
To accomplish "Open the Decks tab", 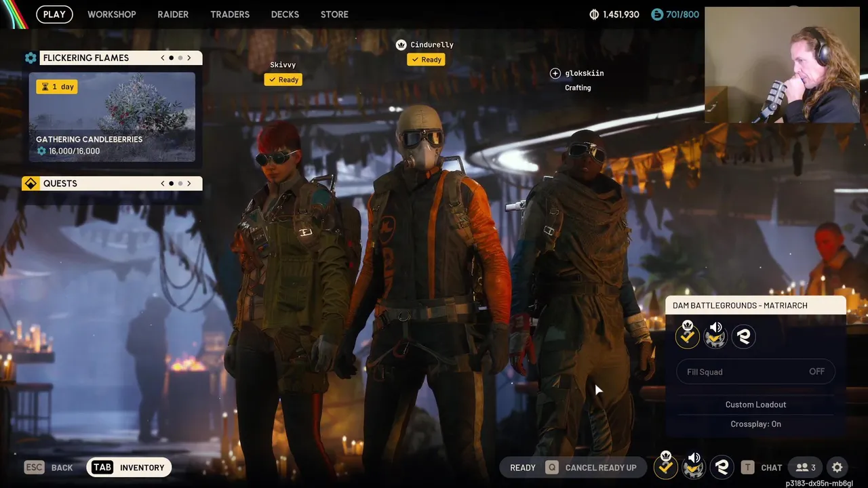I will [285, 14].
